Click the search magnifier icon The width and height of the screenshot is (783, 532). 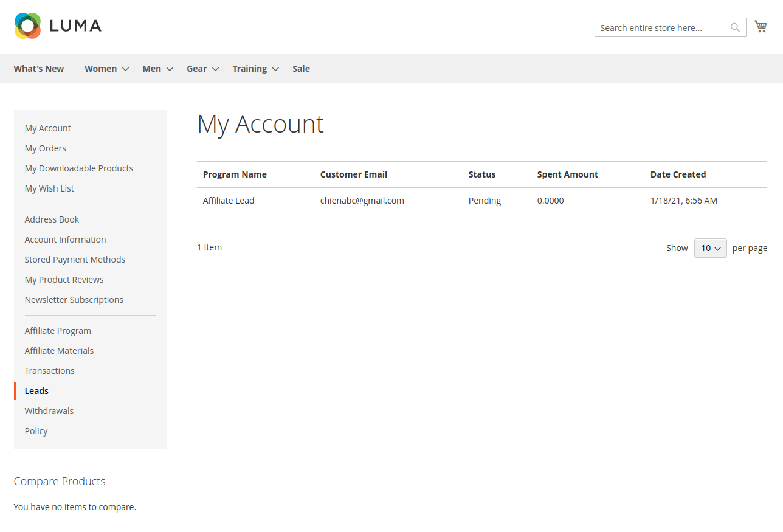735,27
